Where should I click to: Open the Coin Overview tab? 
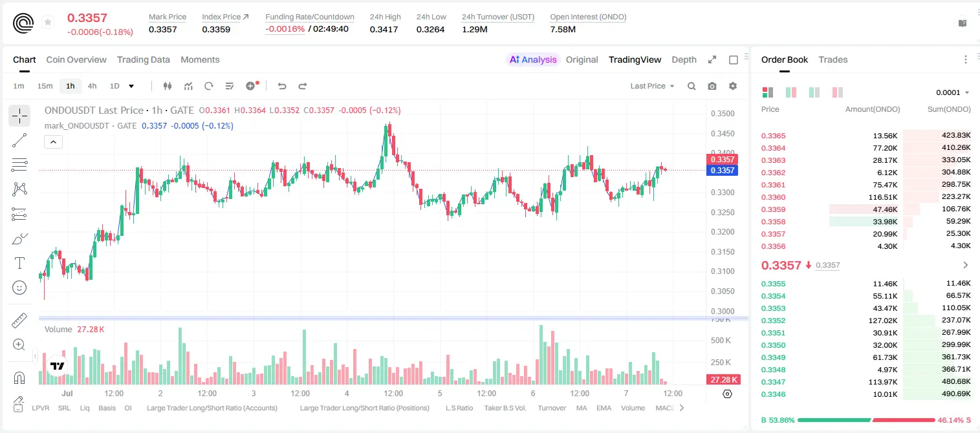click(x=76, y=59)
